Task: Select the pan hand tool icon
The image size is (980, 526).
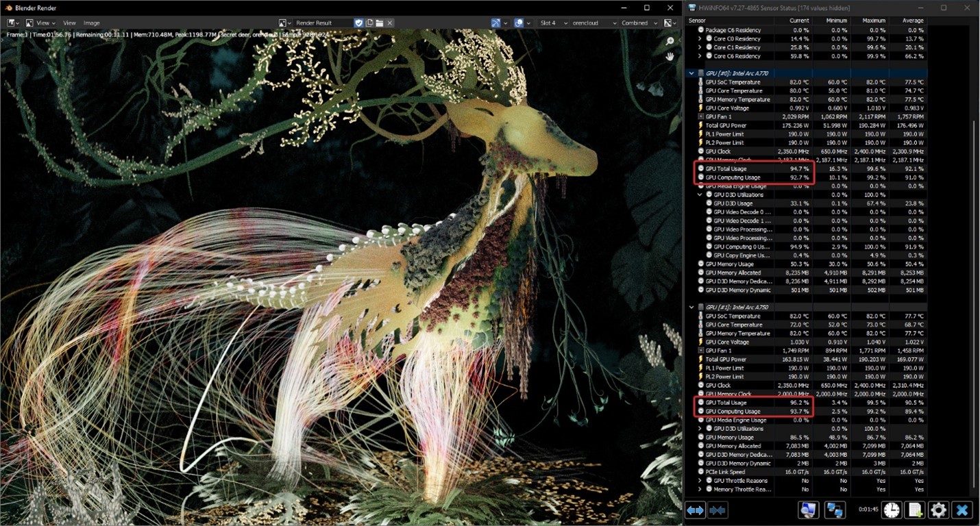Action: (x=670, y=57)
